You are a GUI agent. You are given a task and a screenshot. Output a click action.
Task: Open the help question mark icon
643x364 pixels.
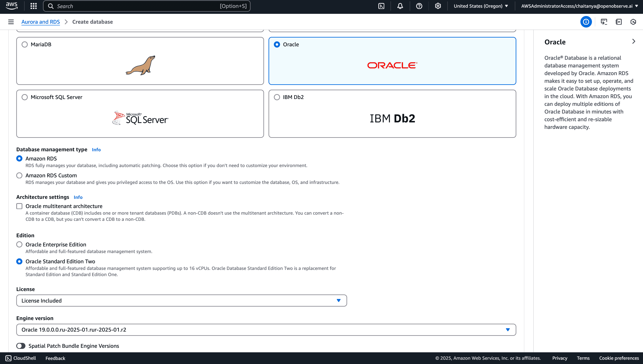pyautogui.click(x=419, y=6)
